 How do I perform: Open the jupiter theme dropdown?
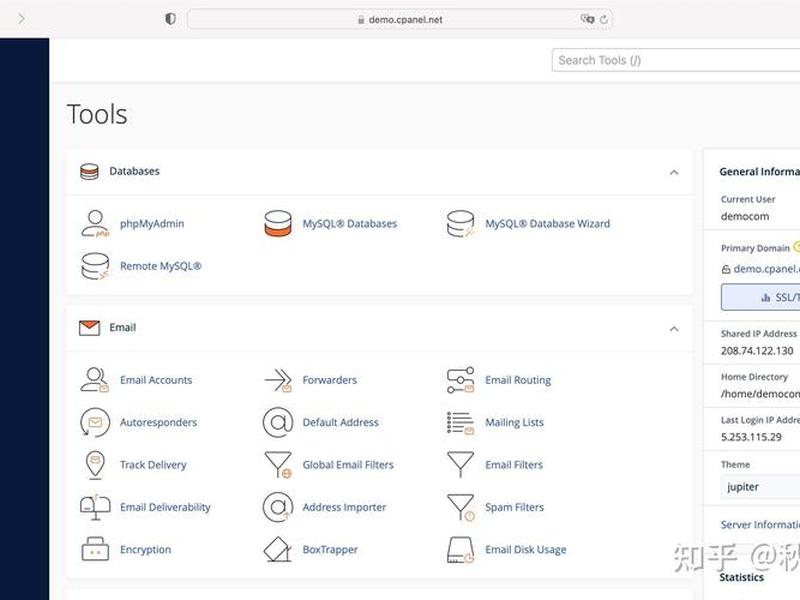coord(760,487)
